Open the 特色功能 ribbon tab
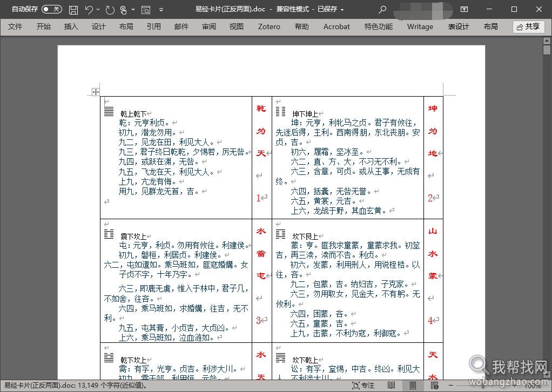Image resolution: width=552 pixels, height=392 pixels. 379,27
